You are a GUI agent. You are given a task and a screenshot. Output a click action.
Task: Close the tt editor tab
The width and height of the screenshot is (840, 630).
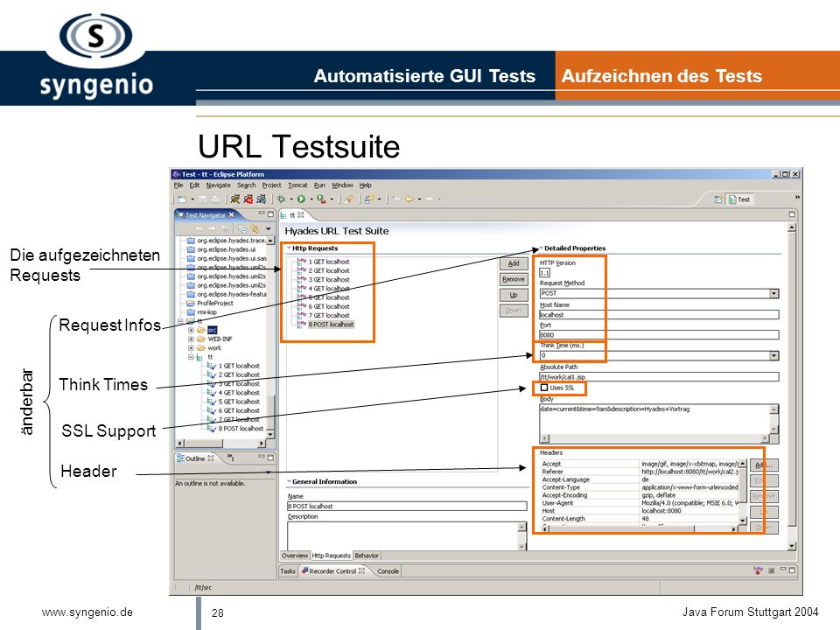(300, 215)
